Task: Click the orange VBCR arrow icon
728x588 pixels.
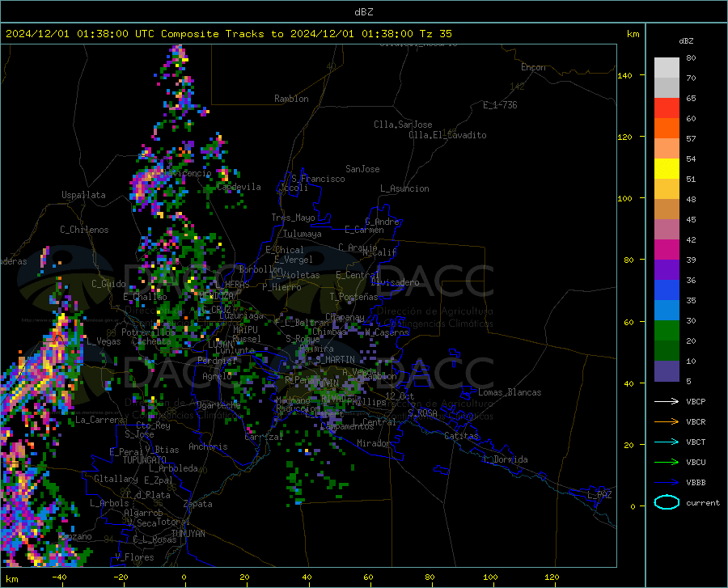Action: coord(667,422)
